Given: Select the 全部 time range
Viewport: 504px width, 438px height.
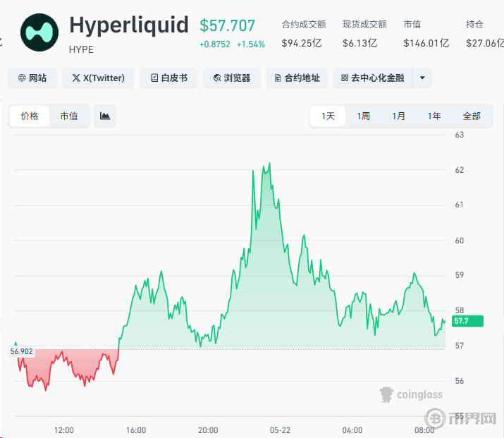Looking at the screenshot, I should (472, 116).
